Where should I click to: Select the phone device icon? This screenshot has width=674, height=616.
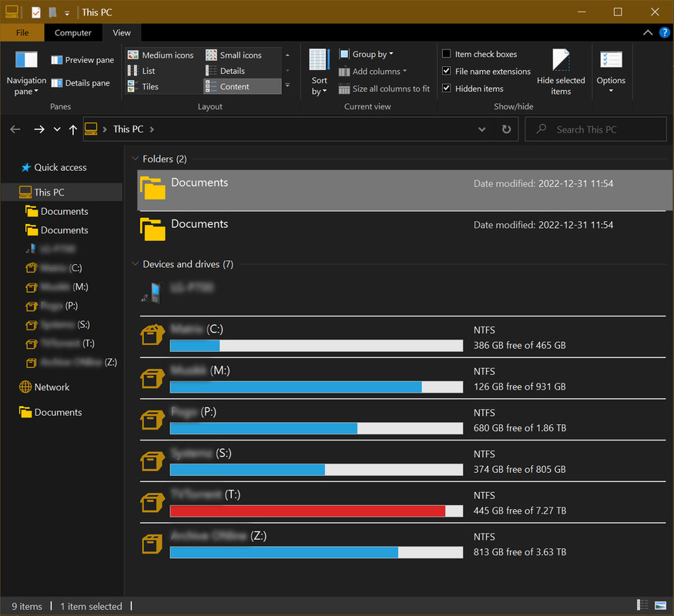tap(152, 293)
